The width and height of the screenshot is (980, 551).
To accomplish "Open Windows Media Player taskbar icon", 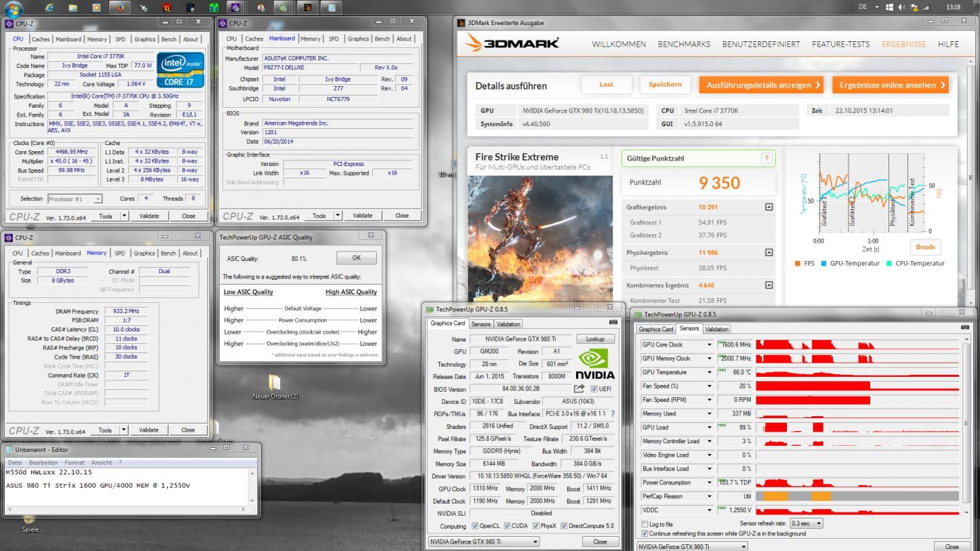I will tap(96, 7).
